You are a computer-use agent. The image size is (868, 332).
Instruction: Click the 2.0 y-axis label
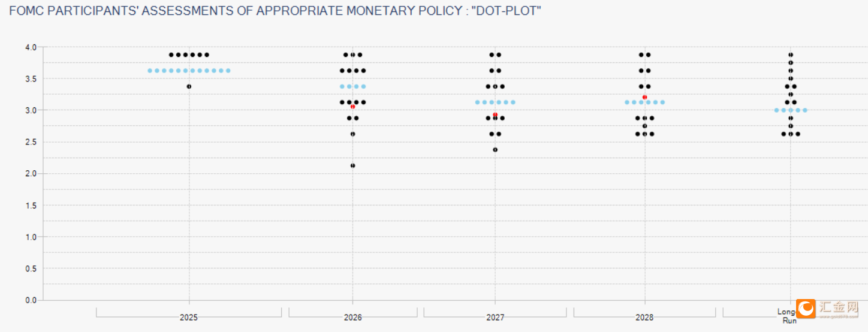(31, 174)
